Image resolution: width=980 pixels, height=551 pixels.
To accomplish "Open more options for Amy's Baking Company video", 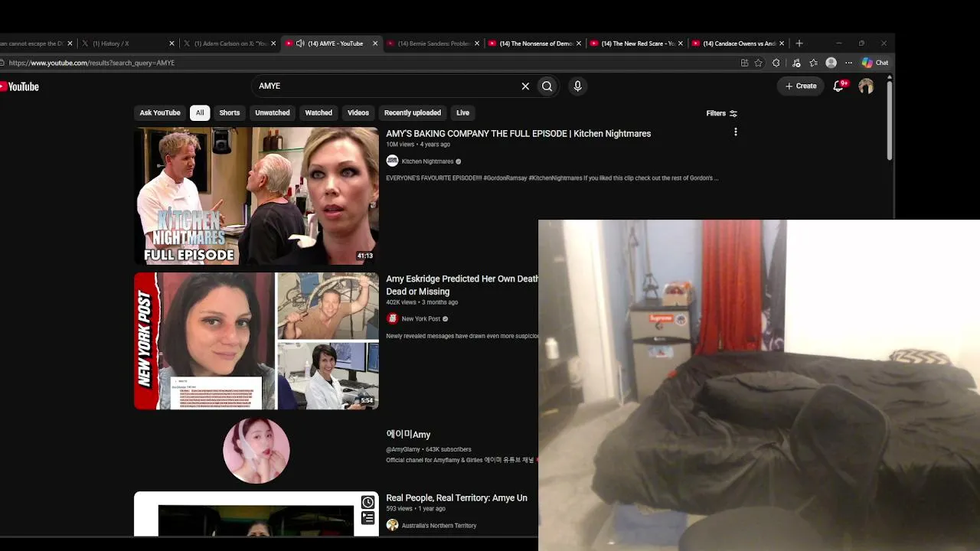I will pos(736,132).
